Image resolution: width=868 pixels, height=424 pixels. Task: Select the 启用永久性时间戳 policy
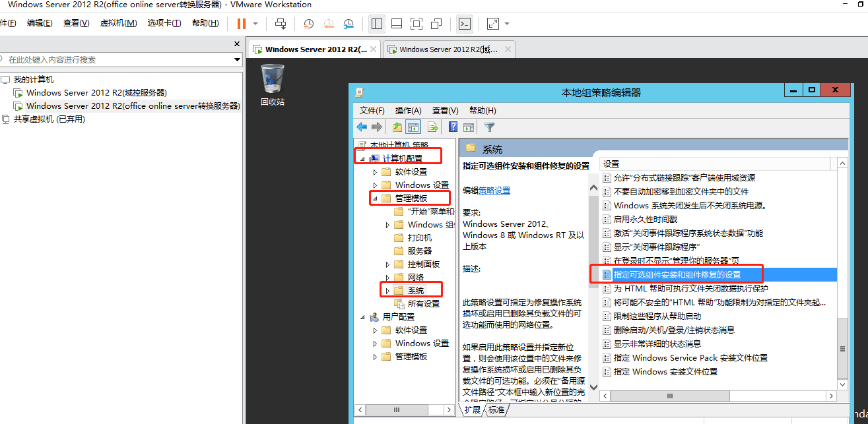(646, 219)
